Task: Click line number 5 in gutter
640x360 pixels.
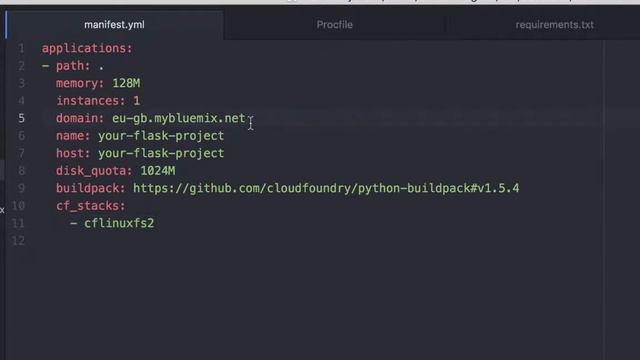Action: 21,118
